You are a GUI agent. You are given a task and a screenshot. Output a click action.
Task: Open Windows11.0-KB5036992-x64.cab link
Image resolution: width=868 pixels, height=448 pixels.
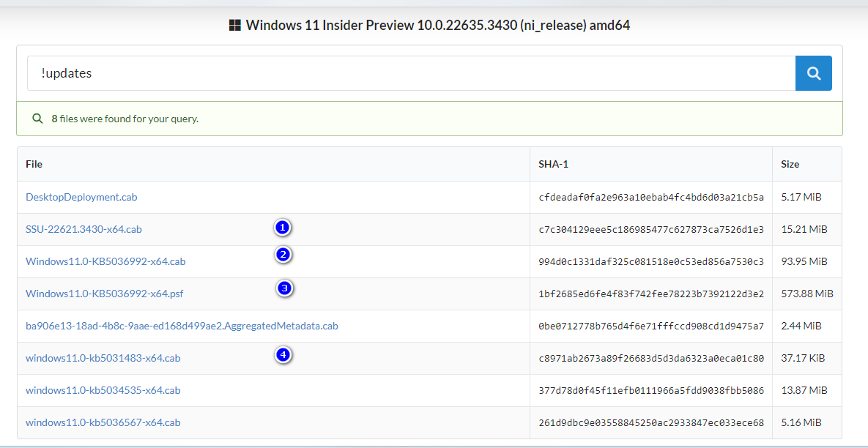pyautogui.click(x=105, y=261)
